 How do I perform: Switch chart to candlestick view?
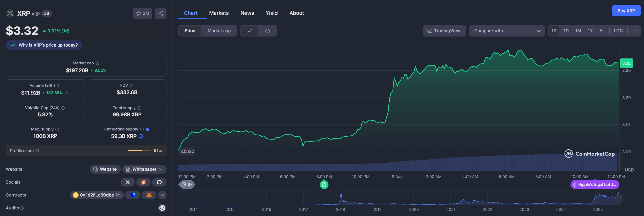tap(267, 31)
